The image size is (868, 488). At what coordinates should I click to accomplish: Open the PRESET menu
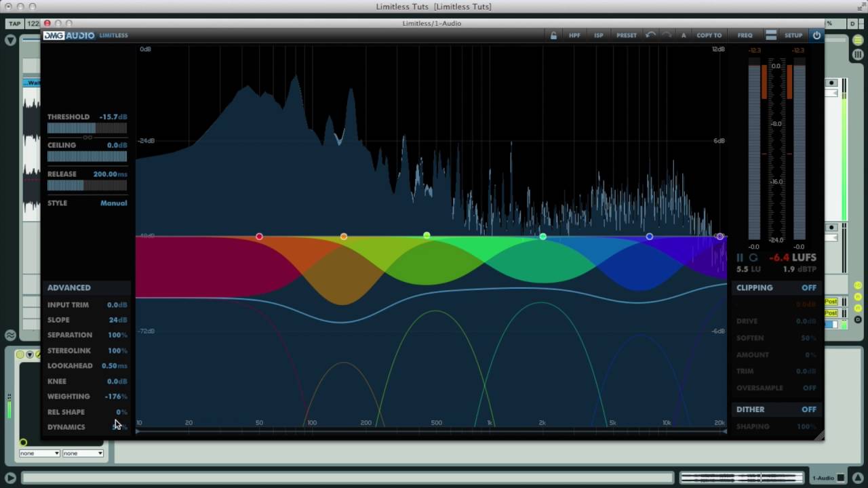[627, 35]
